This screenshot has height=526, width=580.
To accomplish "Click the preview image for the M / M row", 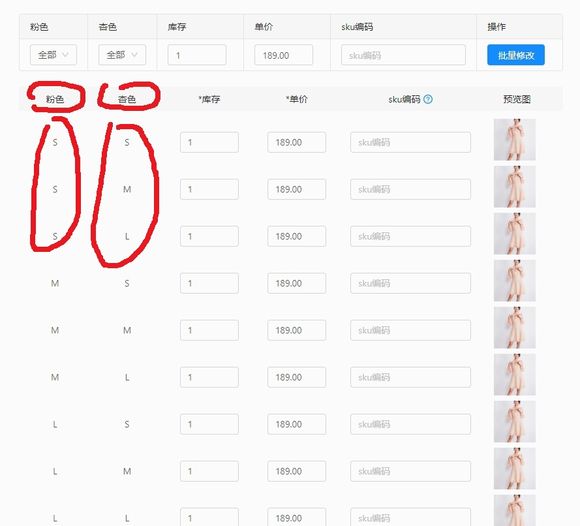I will (515, 327).
